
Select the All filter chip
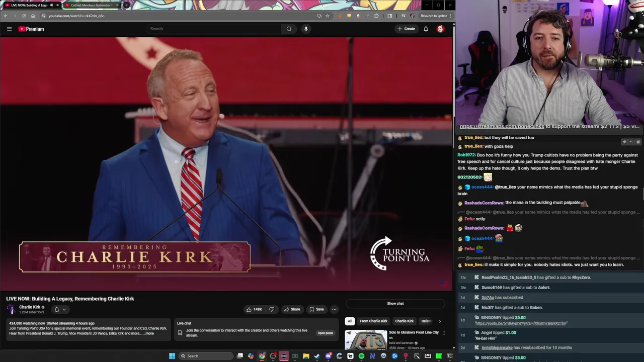coord(350,321)
